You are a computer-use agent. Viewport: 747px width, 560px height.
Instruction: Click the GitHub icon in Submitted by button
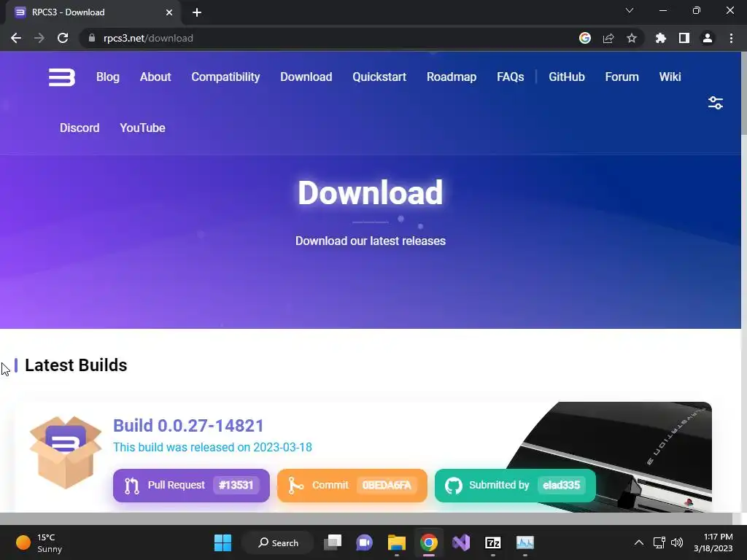click(454, 486)
